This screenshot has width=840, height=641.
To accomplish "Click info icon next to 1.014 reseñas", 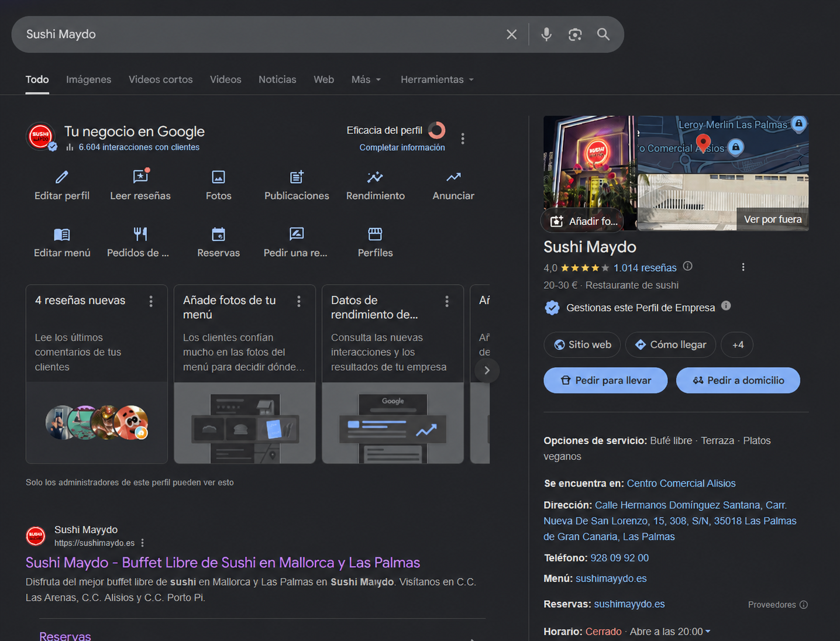I will click(688, 266).
